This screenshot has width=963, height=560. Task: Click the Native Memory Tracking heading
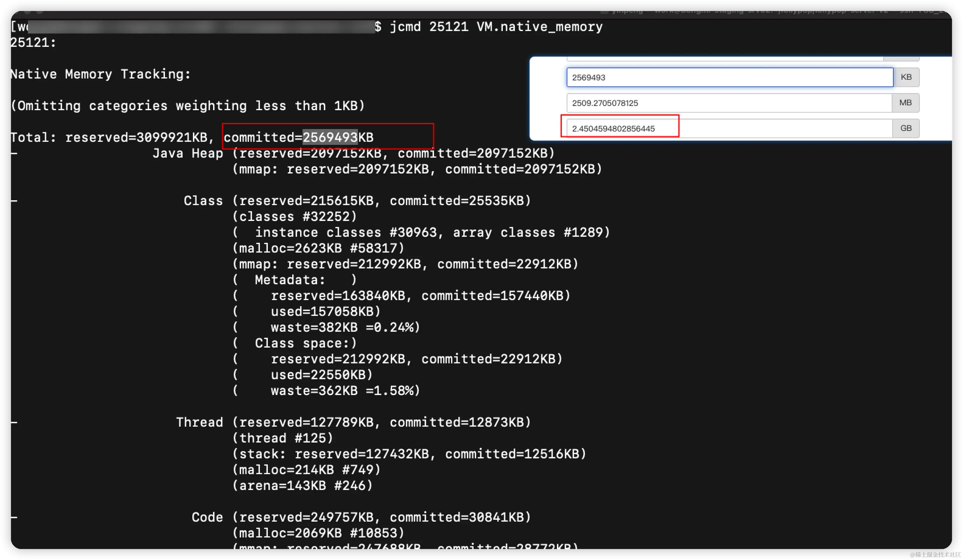click(x=100, y=74)
